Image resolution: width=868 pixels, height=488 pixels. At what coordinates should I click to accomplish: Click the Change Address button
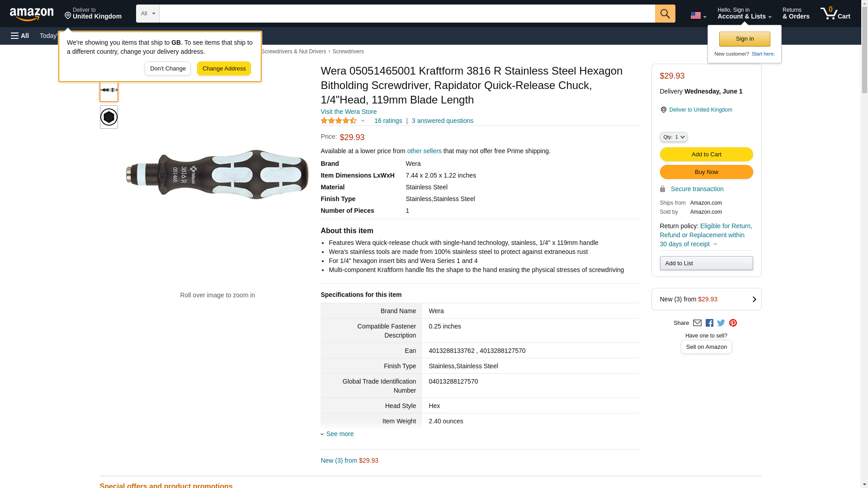(224, 69)
